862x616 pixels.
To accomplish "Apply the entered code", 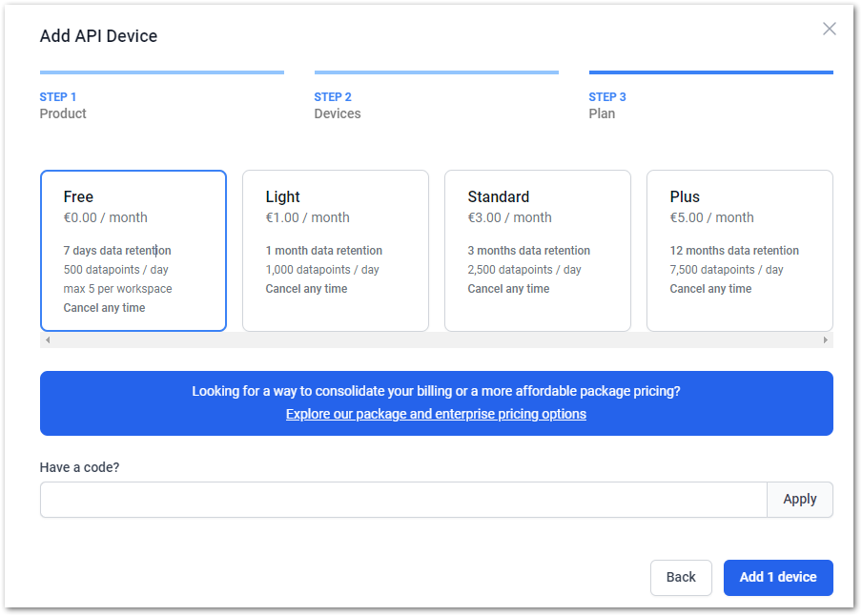I will click(800, 500).
